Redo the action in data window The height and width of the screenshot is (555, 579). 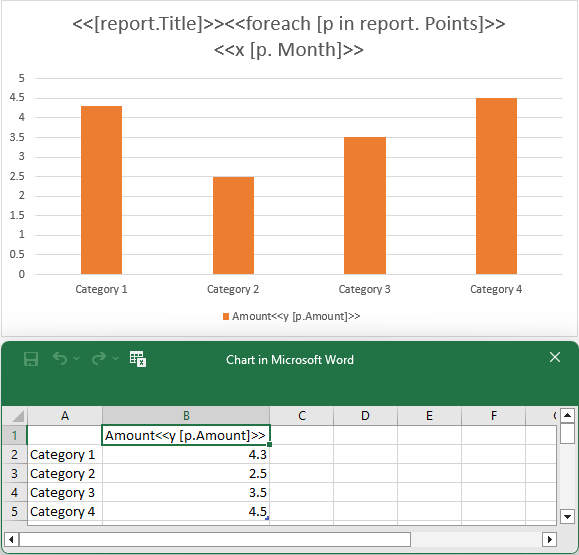(x=99, y=358)
